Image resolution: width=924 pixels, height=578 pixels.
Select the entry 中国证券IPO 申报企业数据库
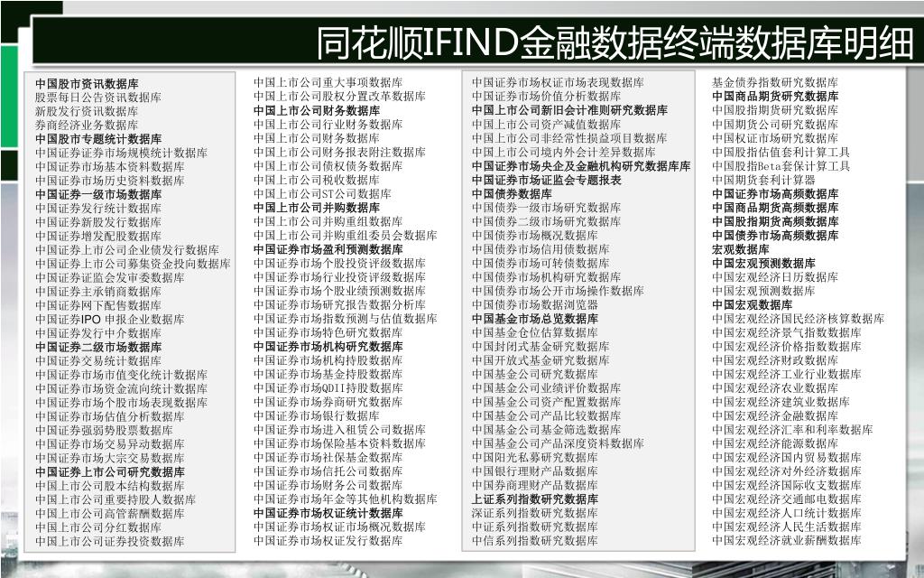[x=109, y=319]
